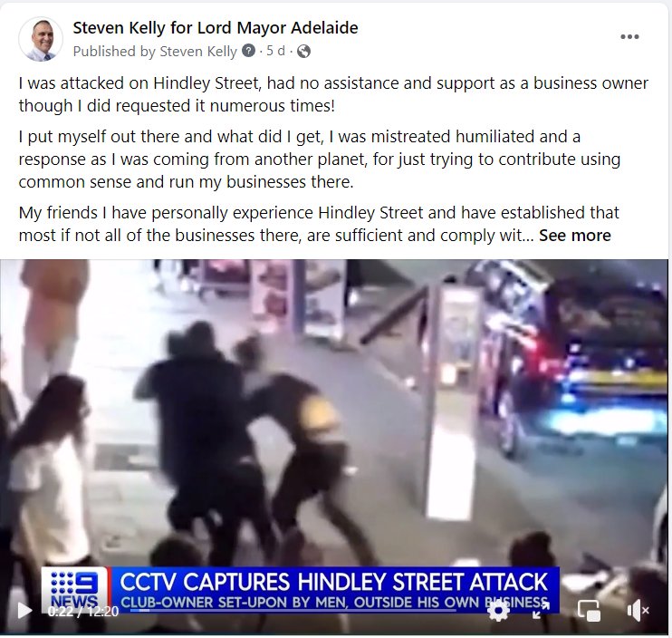Click the 5 d post timestamp
This screenshot has width=672, height=638.
(x=275, y=51)
